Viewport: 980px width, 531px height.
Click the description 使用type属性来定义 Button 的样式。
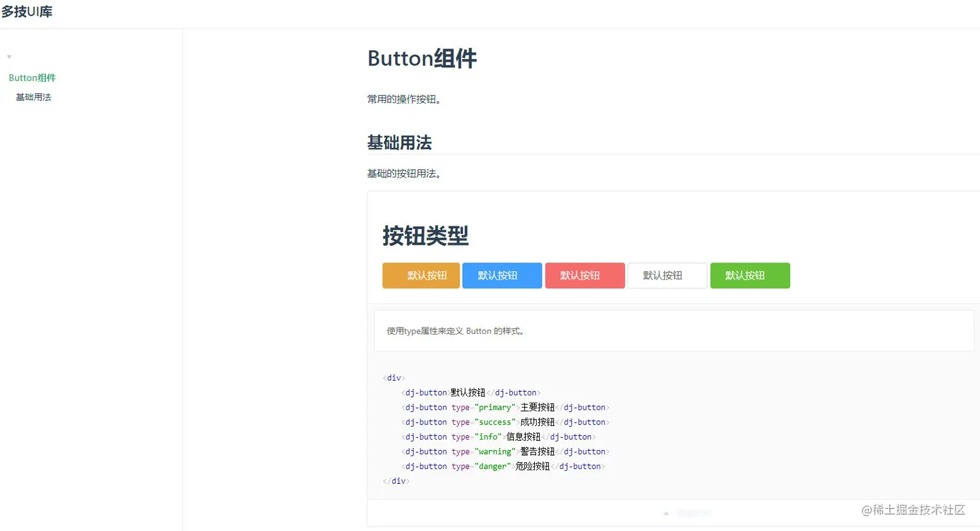(x=456, y=331)
